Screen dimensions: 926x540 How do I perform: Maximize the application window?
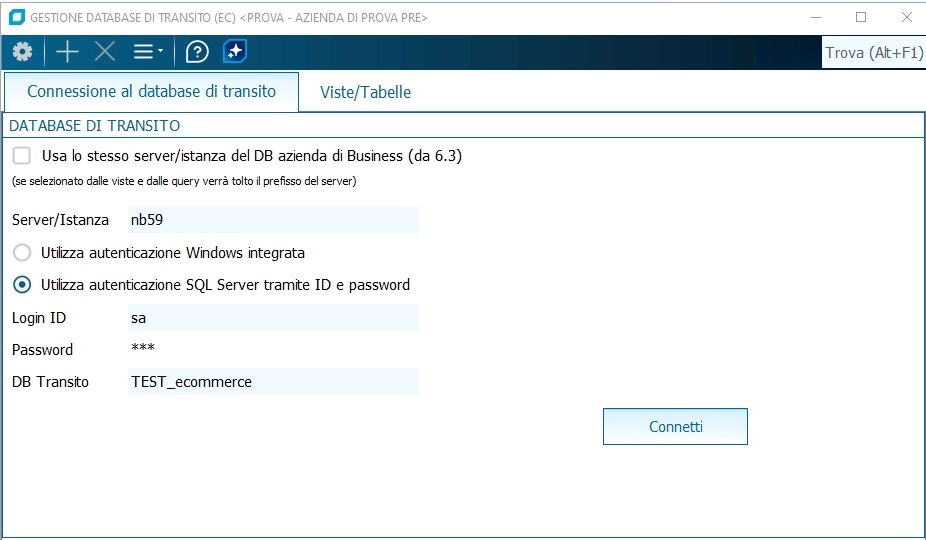861,17
